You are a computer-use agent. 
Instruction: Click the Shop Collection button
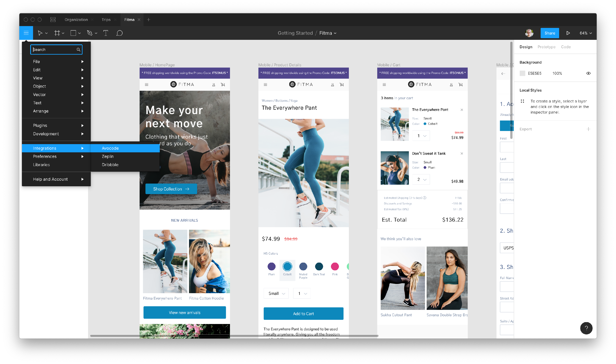171,189
